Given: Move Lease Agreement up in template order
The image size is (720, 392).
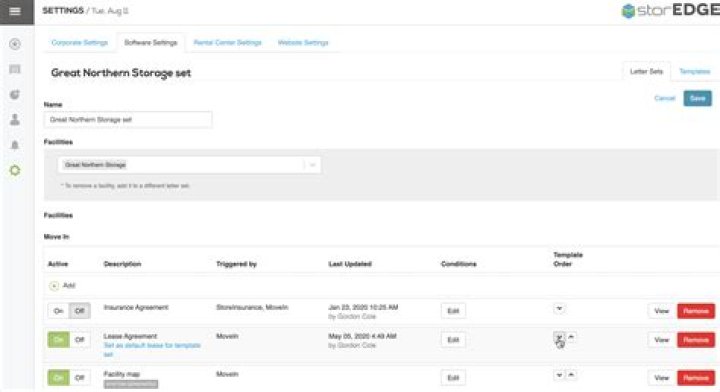Looking at the screenshot, I should point(571,337).
